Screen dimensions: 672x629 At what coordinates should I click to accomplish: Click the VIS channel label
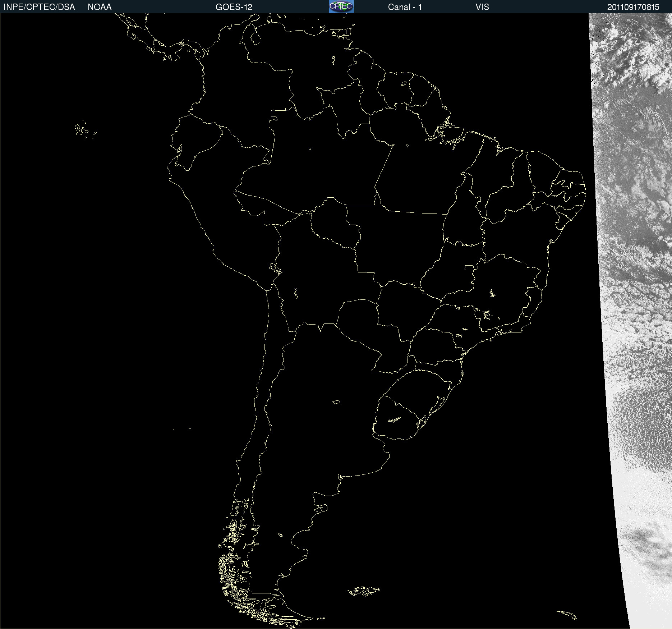coord(482,7)
